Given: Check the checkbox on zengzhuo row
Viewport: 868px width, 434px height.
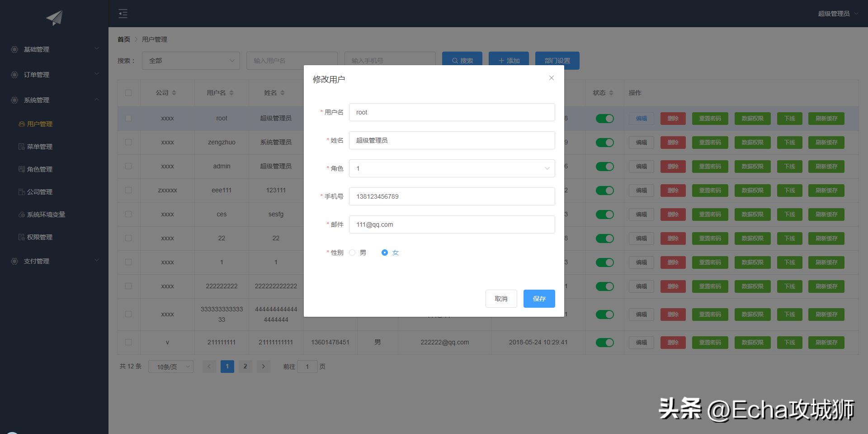Looking at the screenshot, I should [x=129, y=142].
